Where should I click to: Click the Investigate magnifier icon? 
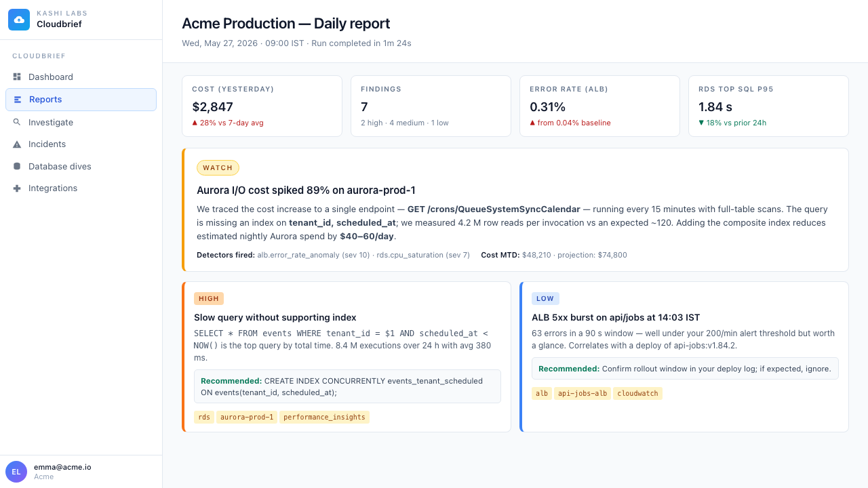click(17, 122)
